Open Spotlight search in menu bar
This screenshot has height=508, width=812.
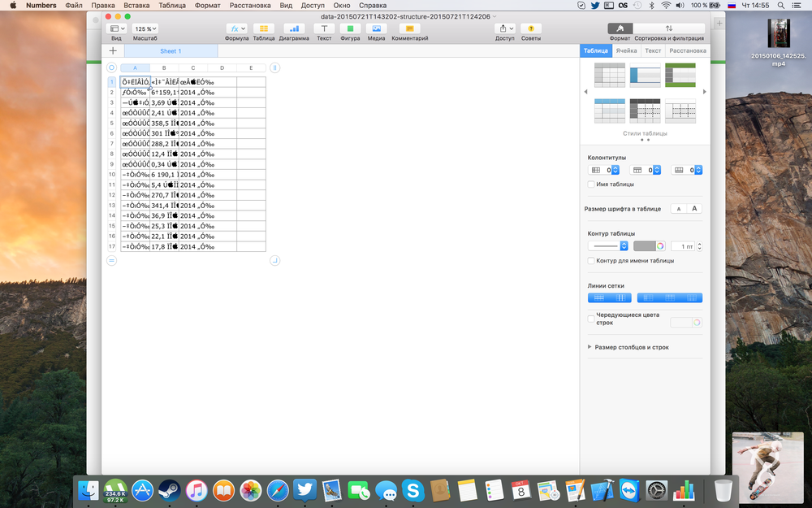click(x=780, y=5)
